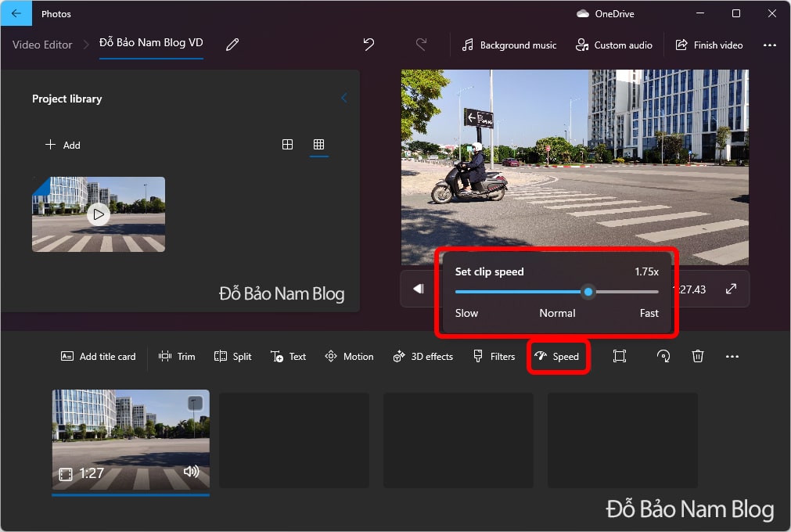The height and width of the screenshot is (532, 791).
Task: Switch library to medium thumbnails view
Action: 288,145
